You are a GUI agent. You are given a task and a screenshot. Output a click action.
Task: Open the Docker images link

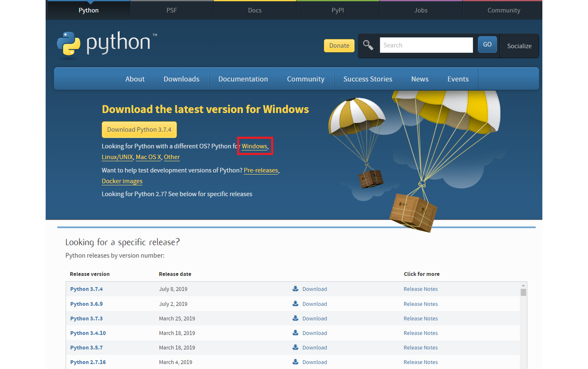(122, 181)
